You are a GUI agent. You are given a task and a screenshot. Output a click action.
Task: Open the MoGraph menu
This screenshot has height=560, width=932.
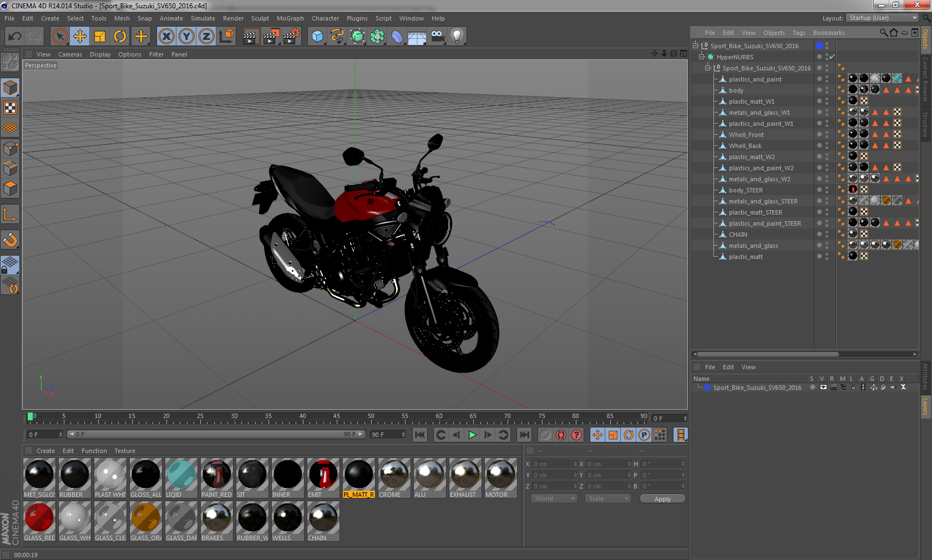(x=290, y=18)
